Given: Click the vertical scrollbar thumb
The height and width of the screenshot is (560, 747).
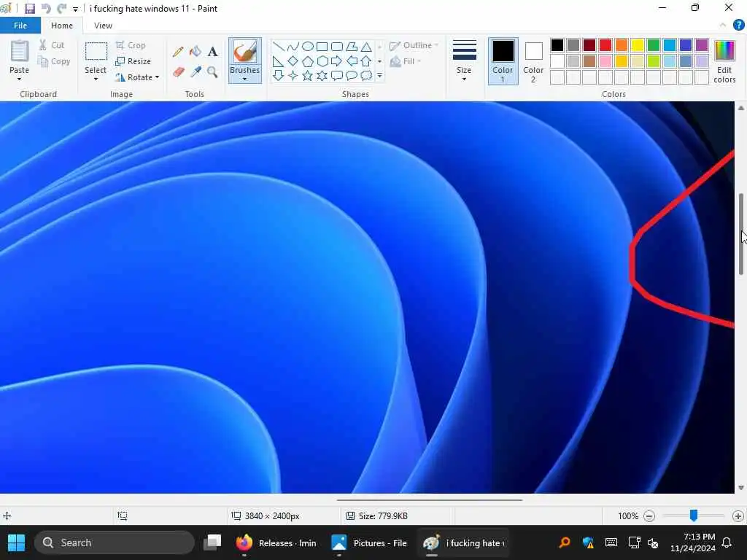Looking at the screenshot, I should point(741,234).
